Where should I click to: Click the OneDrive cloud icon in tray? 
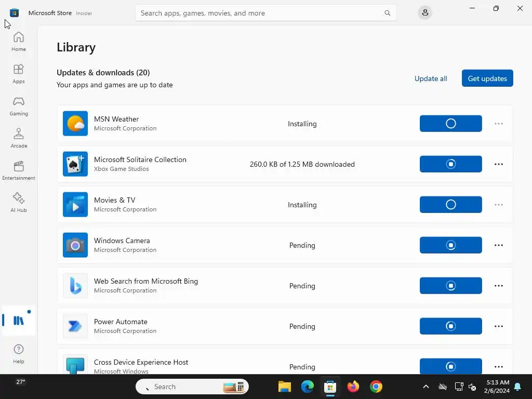443,387
